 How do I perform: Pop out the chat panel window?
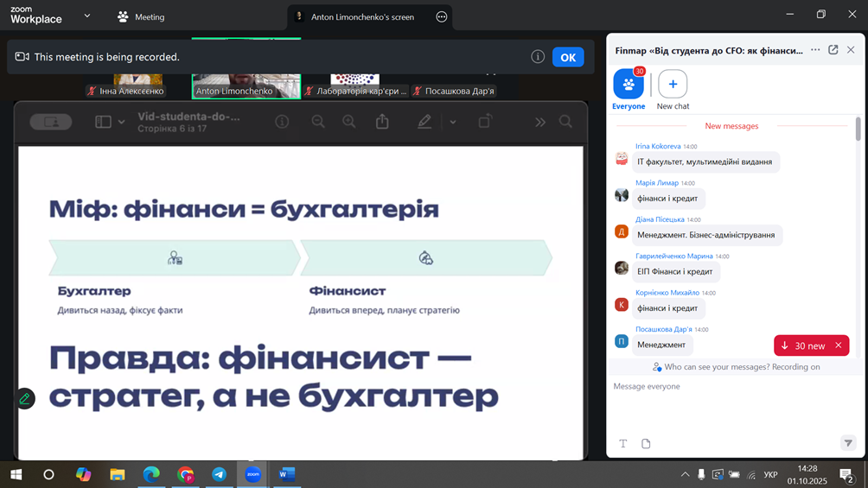click(833, 50)
